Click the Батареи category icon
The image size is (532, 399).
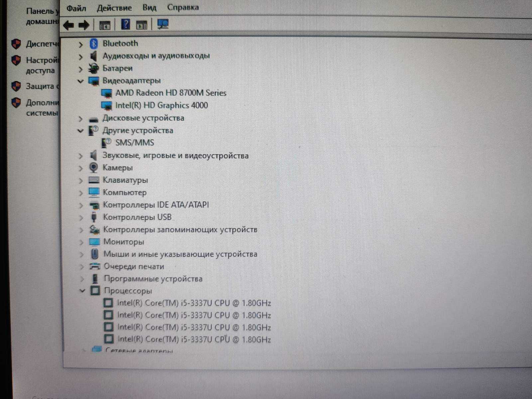pos(94,68)
